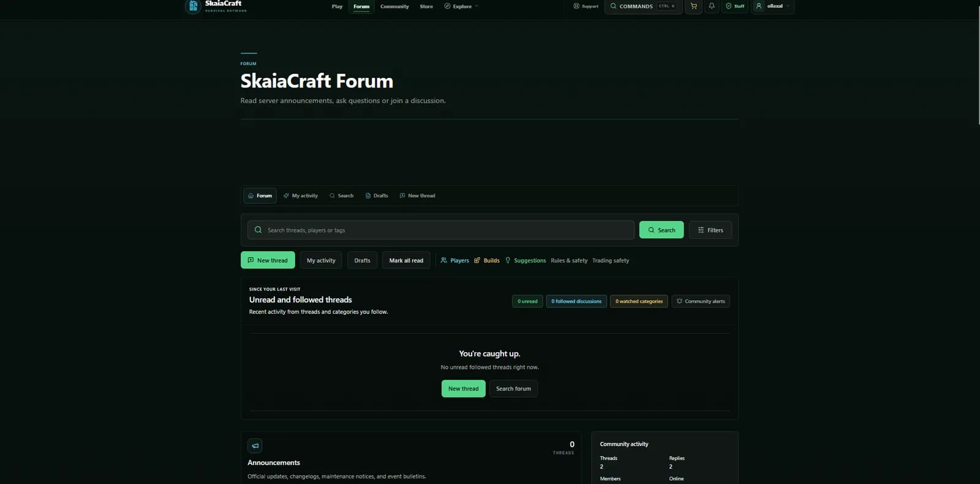Image resolution: width=980 pixels, height=484 pixels.
Task: Open the COMMANDS search palette
Action: coord(643,6)
